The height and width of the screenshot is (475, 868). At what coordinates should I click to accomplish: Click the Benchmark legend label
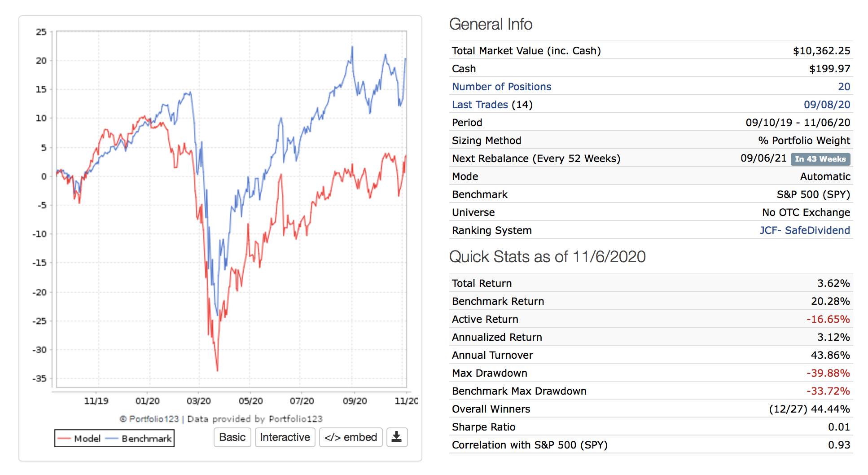[x=146, y=439]
